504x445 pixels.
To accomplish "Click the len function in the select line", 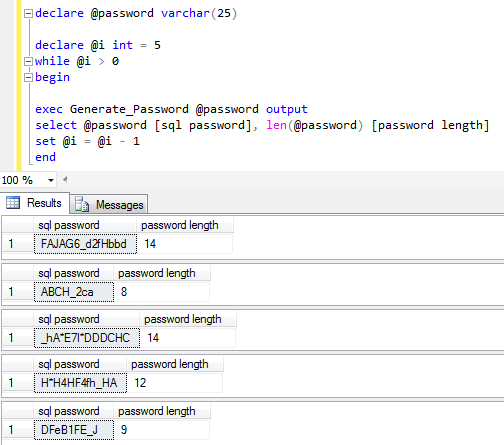I will (x=276, y=125).
